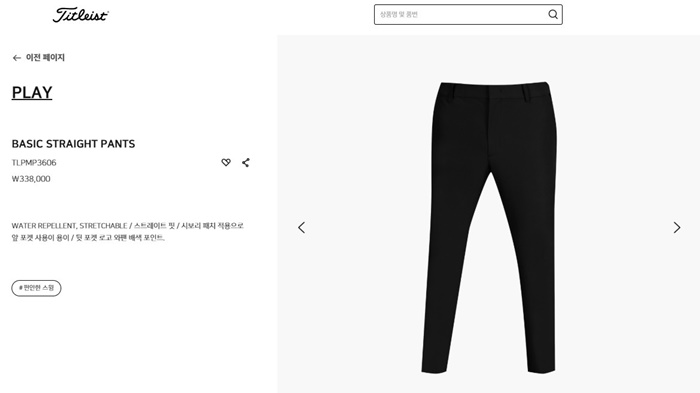Select the TLPMP3606 product code text
The image size is (700, 393).
click(x=34, y=163)
